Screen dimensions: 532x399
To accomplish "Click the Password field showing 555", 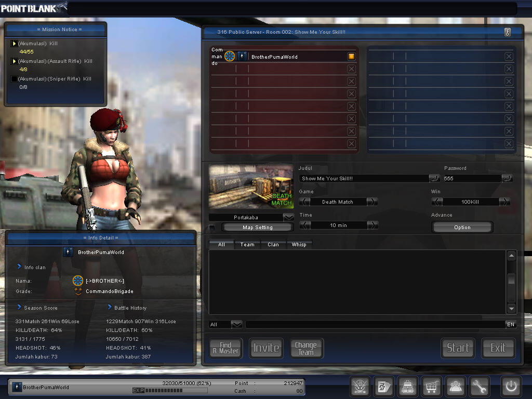I will pos(472,179).
